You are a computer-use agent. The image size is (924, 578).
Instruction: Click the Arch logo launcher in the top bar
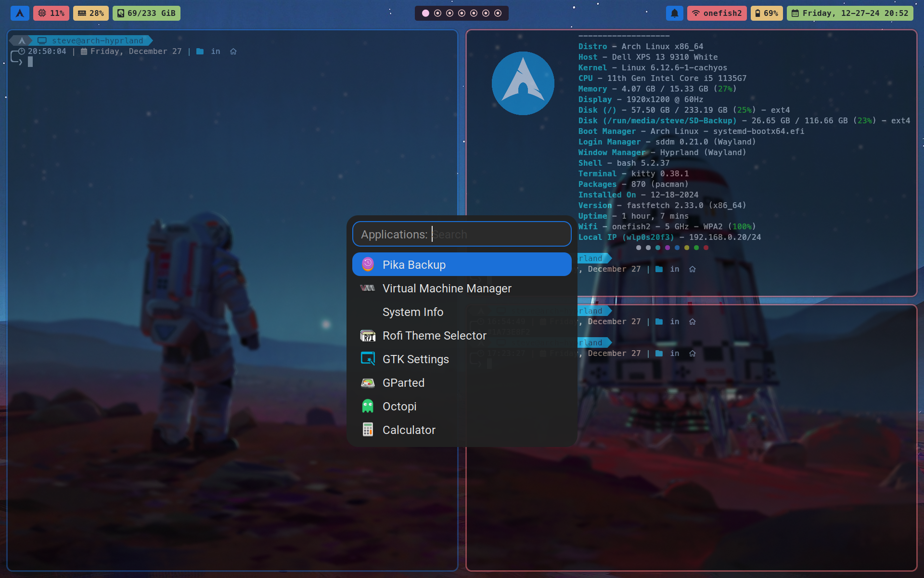click(20, 13)
